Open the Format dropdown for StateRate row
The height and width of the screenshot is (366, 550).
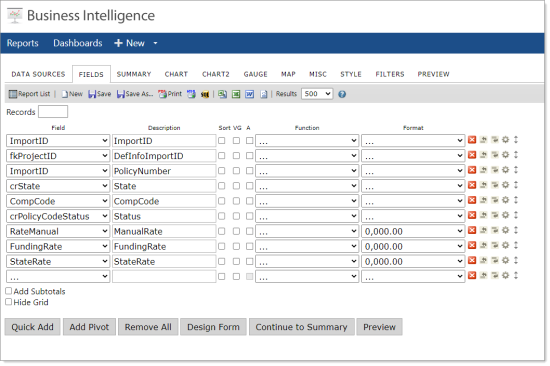[413, 261]
